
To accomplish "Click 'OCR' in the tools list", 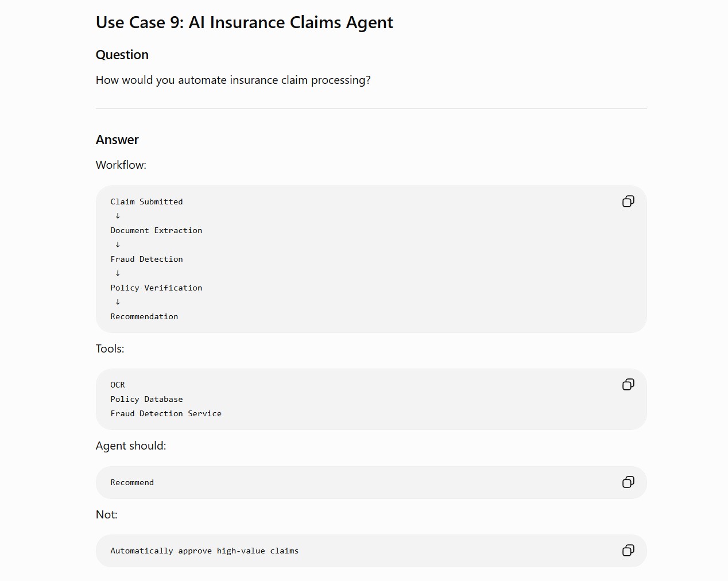I will tap(118, 385).
